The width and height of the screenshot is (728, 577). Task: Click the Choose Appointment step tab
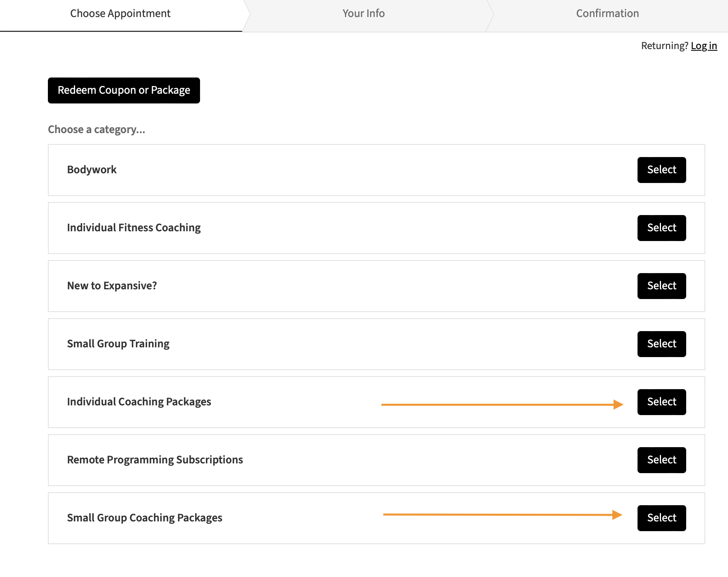(x=121, y=14)
